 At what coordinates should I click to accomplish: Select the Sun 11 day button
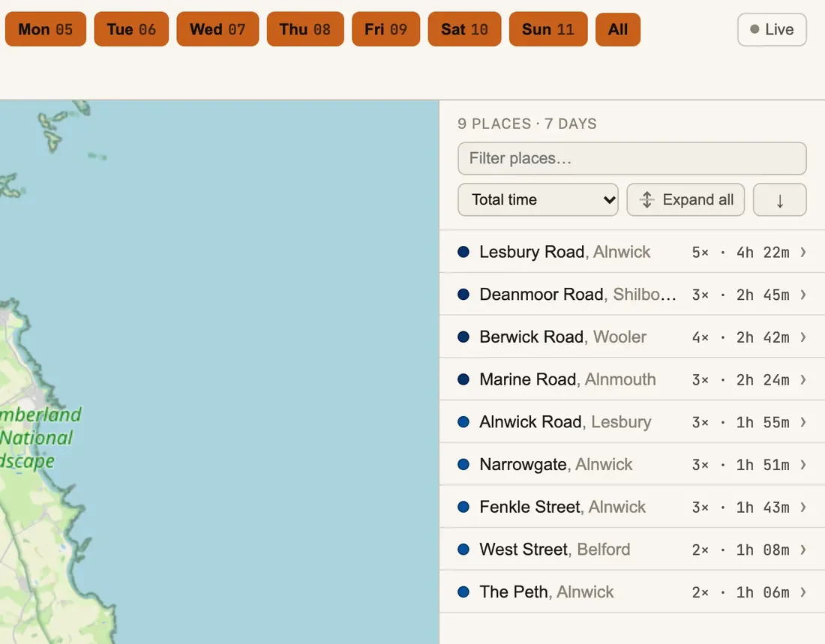tap(548, 29)
